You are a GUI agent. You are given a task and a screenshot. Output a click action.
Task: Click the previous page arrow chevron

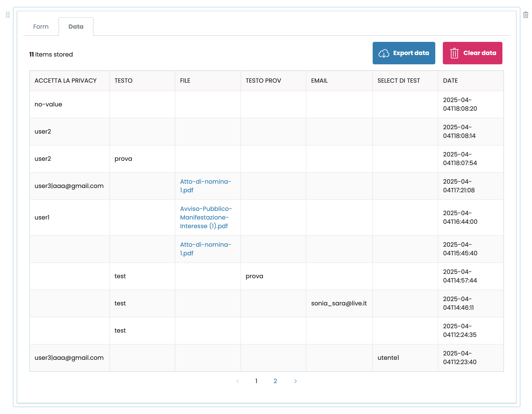237,381
